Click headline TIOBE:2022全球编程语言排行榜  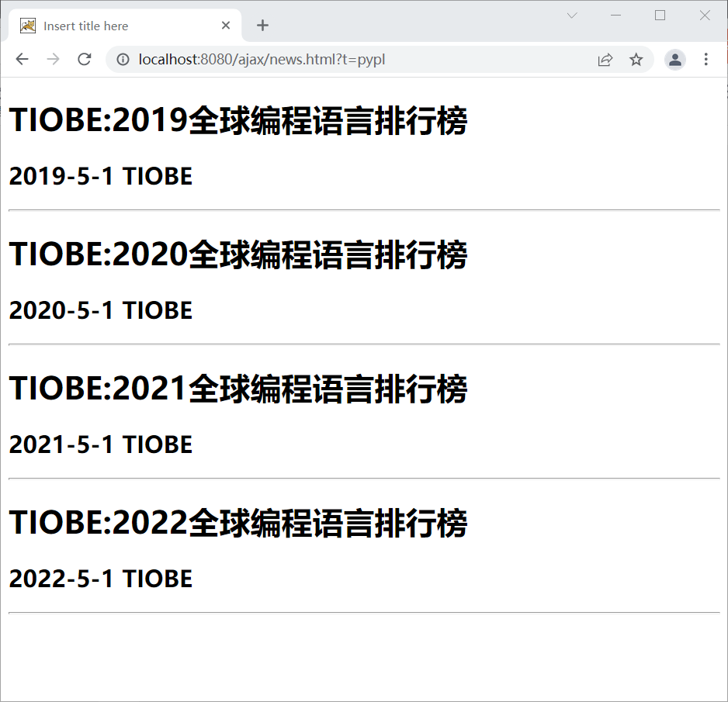tap(237, 523)
